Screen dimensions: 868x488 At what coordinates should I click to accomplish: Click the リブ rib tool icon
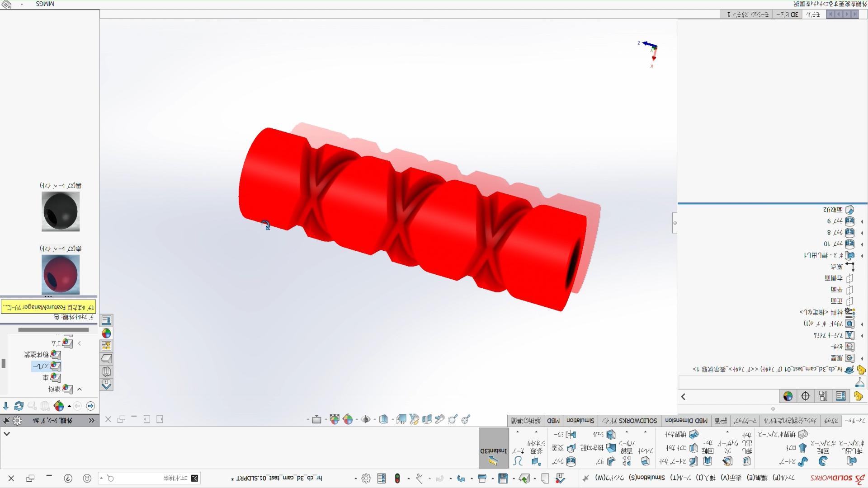click(x=611, y=461)
